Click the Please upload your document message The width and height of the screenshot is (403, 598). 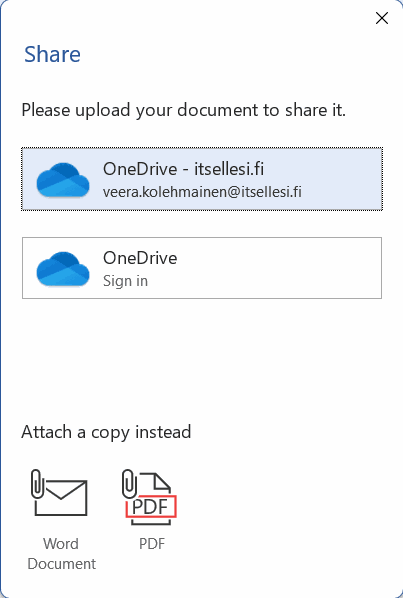[x=183, y=110]
